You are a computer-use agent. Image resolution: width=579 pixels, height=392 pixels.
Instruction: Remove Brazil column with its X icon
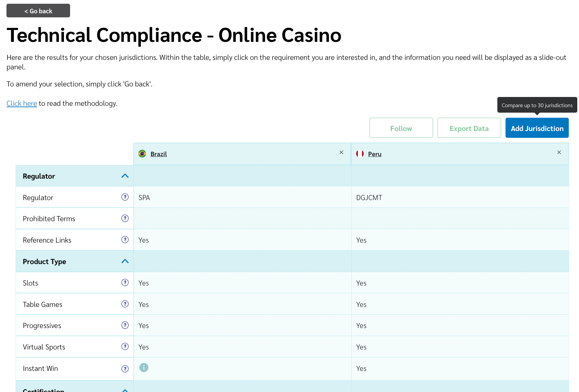[x=341, y=152]
